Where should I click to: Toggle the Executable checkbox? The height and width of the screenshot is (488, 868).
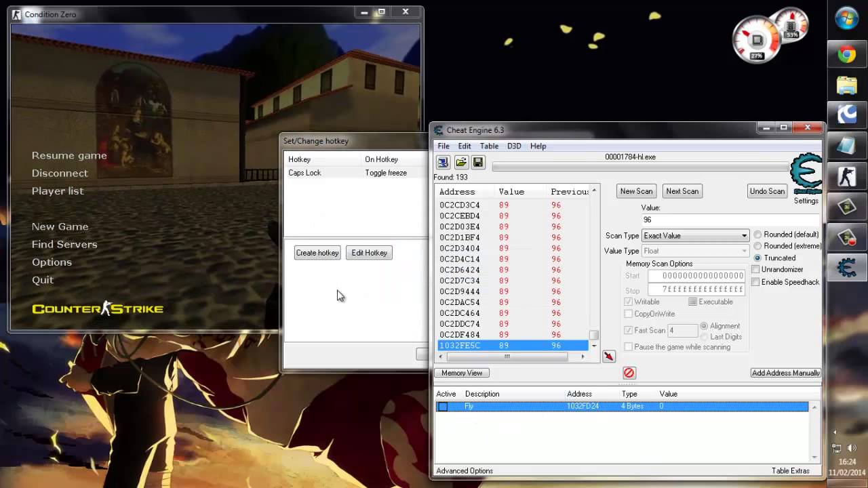(692, 302)
